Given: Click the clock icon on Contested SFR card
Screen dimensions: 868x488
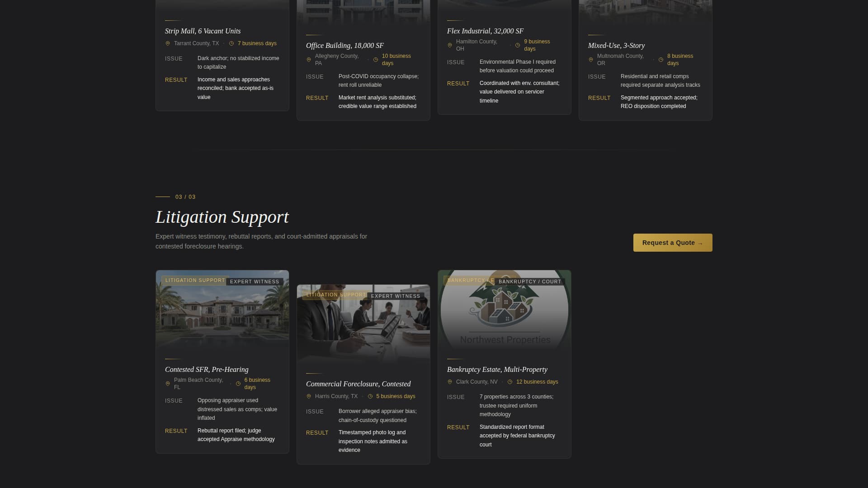Looking at the screenshot, I should click(238, 383).
